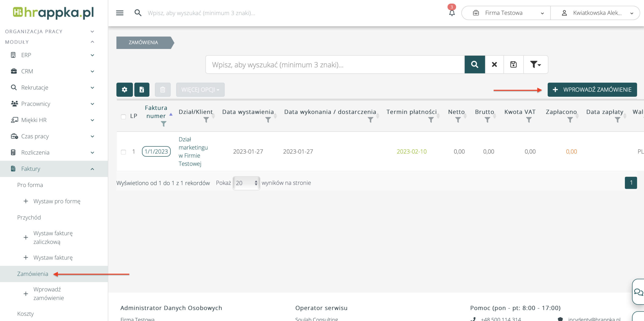Open Pro forma in sidebar
Screen dimensions: 644x321
(x=30, y=185)
